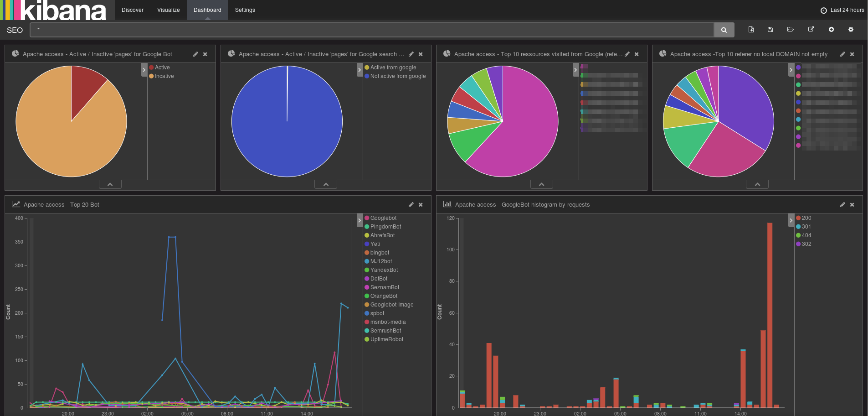Click the magnifier search button
The image size is (868, 416).
click(724, 30)
